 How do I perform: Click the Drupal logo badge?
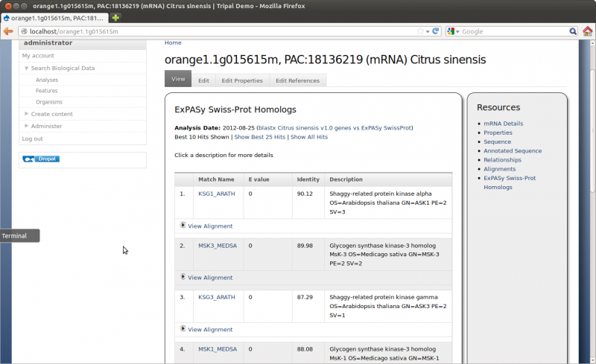(41, 159)
